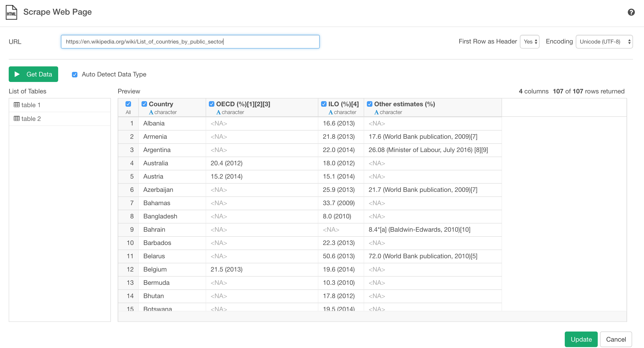Uncheck the OECD (%) column checkbox
Image resolution: width=644 pixels, height=348 pixels.
[212, 104]
